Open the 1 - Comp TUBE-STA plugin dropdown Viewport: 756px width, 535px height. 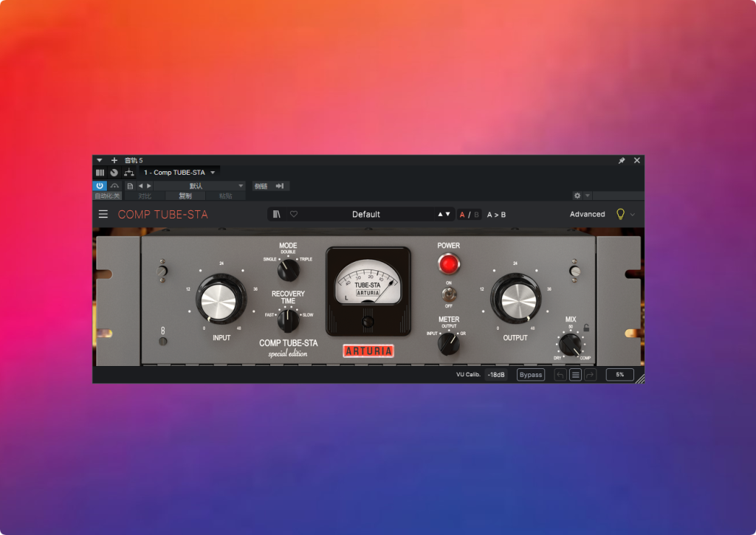pos(179,172)
